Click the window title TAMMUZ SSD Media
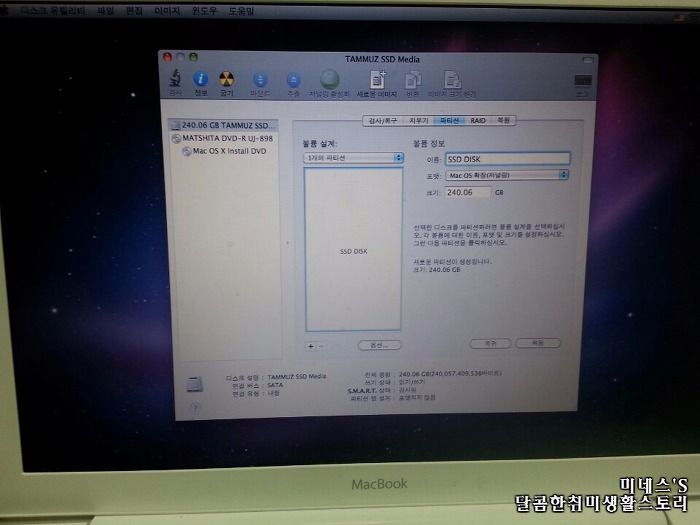 pos(382,59)
